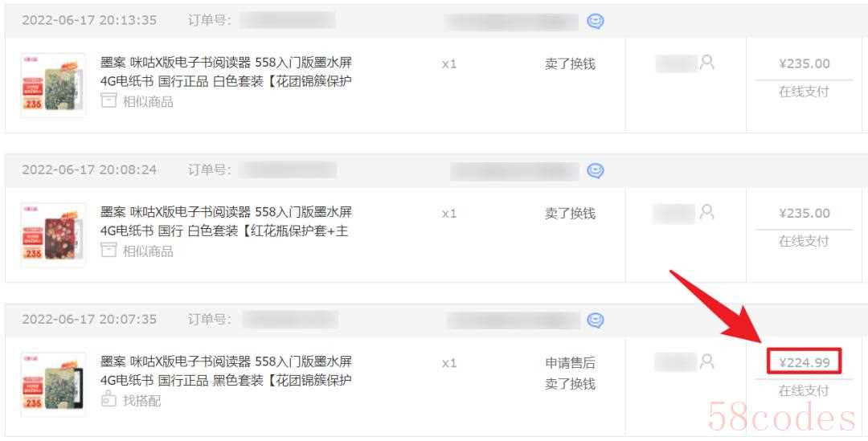Click 卖了换钱 in the first order
Image resolution: width=868 pixels, height=441 pixels.
570,64
